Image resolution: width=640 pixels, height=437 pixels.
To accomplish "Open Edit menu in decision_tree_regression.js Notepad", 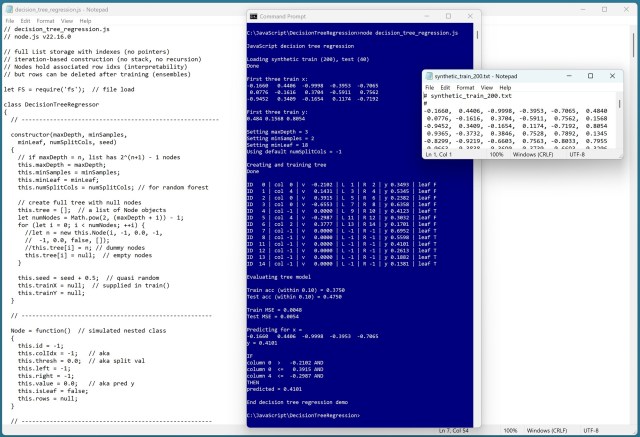I will [x=27, y=19].
